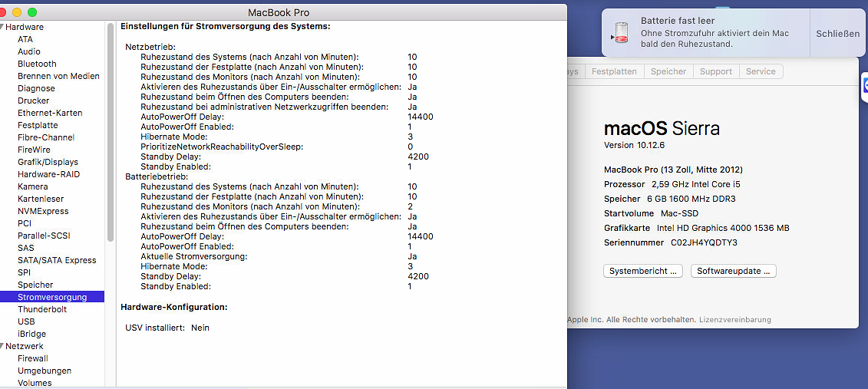Open the Service tab
This screenshot has height=389, width=868.
click(761, 71)
